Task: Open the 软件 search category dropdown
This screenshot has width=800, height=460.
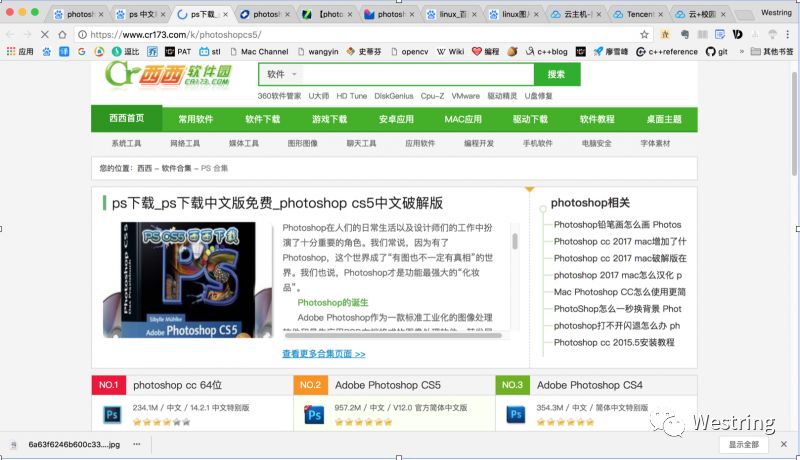Action: click(x=281, y=74)
